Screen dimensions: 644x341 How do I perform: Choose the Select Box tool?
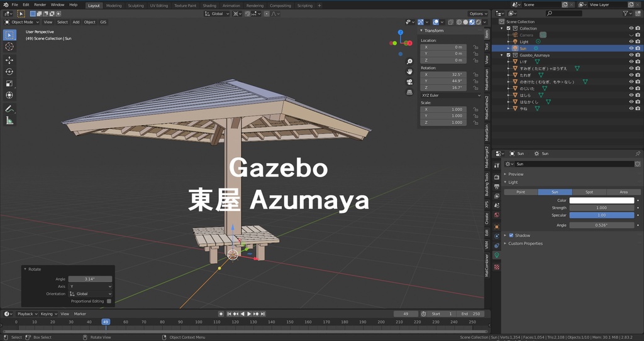coord(9,35)
